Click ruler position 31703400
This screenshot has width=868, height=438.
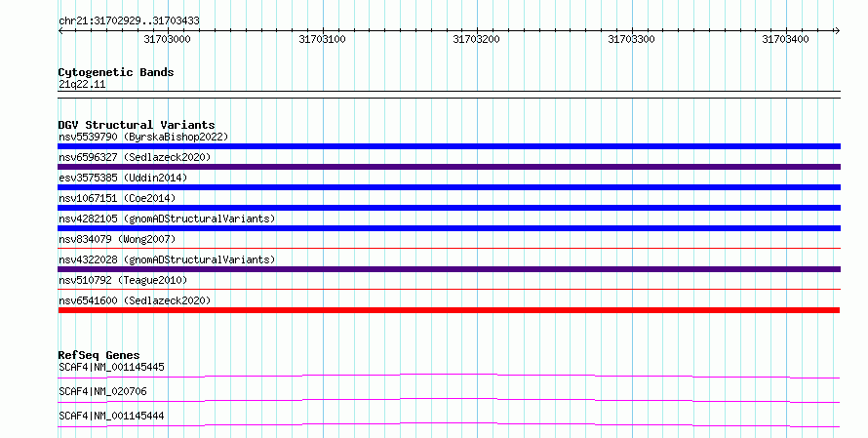click(x=785, y=39)
